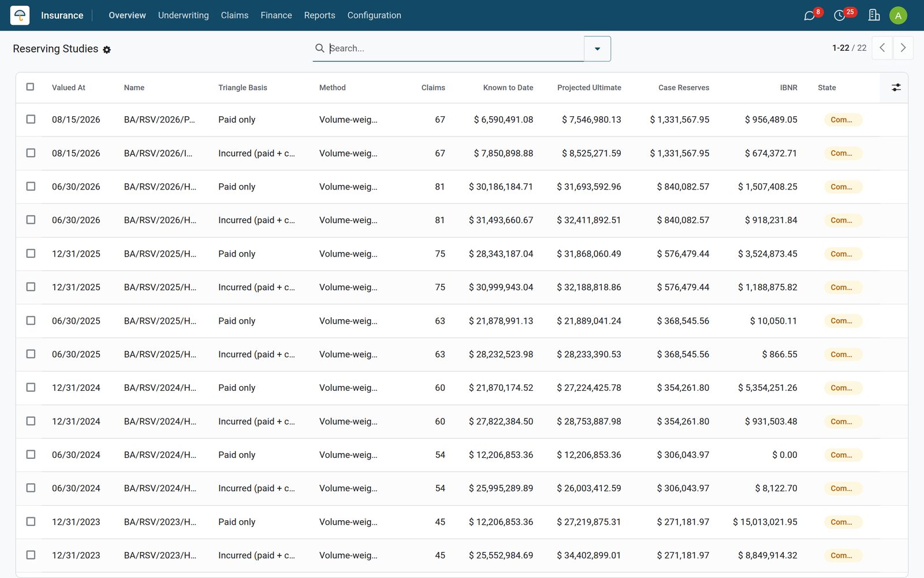Toggle the select-all header checkbox
Screen dimensions: 924x578
coord(31,87)
